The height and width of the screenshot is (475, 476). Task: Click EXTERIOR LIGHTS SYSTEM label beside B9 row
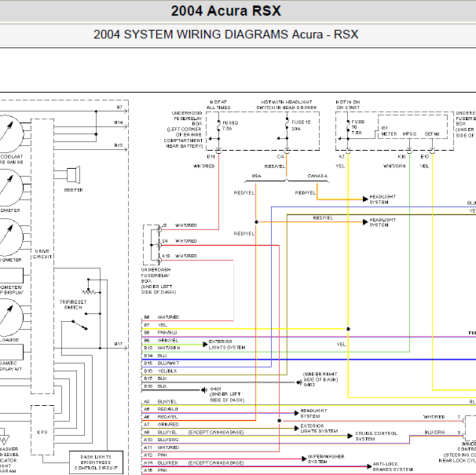pos(227,345)
